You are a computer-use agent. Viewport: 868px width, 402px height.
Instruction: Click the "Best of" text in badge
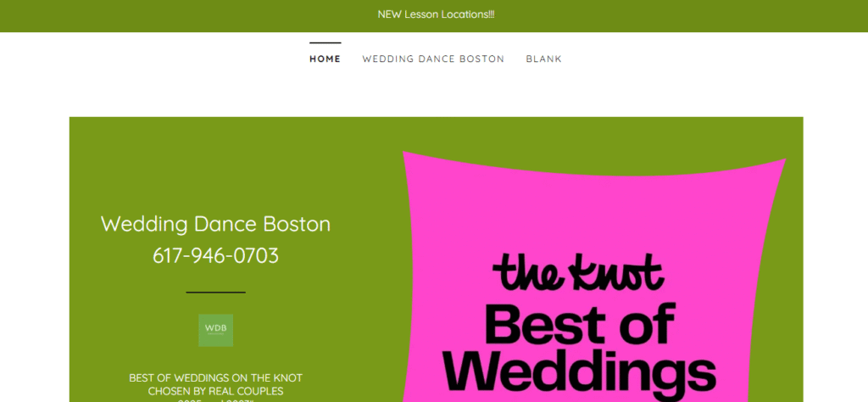point(579,325)
